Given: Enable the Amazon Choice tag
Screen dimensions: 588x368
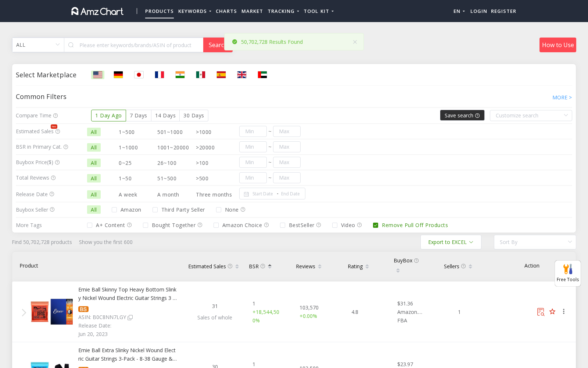Looking at the screenshot, I should [x=216, y=225].
